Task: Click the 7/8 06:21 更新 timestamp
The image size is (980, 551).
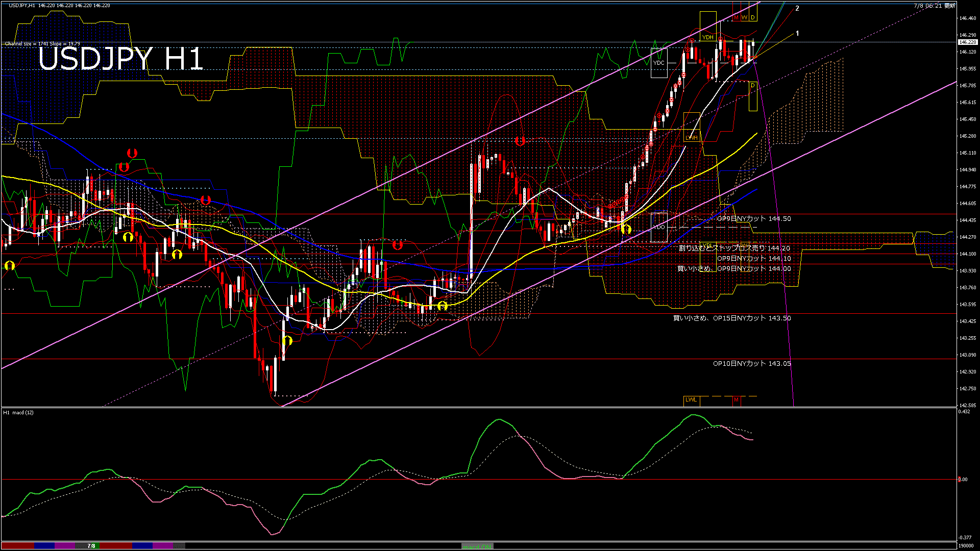Action: [x=935, y=6]
